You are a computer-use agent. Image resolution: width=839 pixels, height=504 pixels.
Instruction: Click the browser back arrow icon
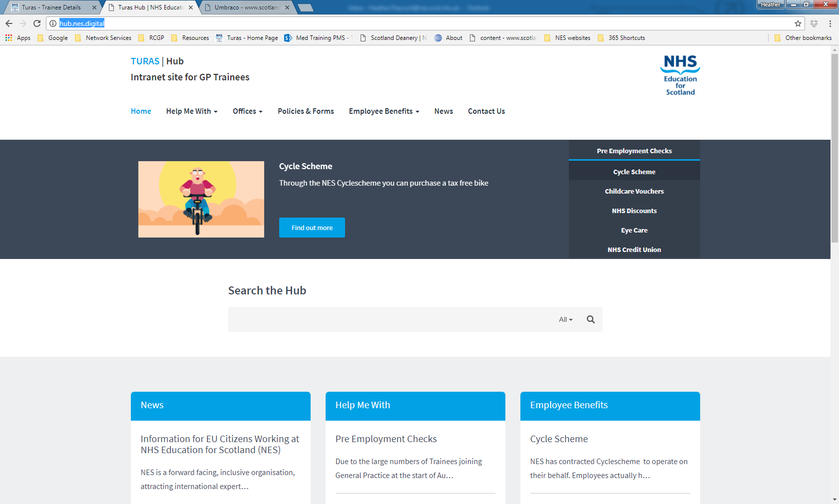(x=9, y=23)
